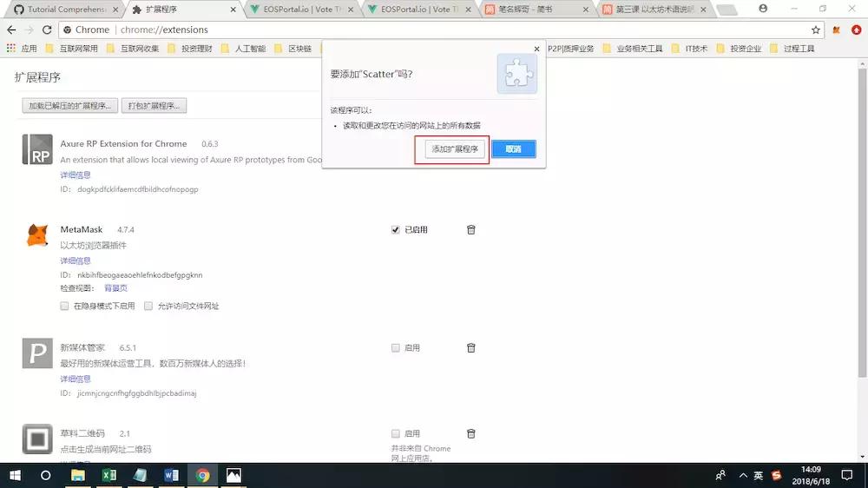The height and width of the screenshot is (488, 868).
Task: Open the notification center icon
Action: pos(847,475)
